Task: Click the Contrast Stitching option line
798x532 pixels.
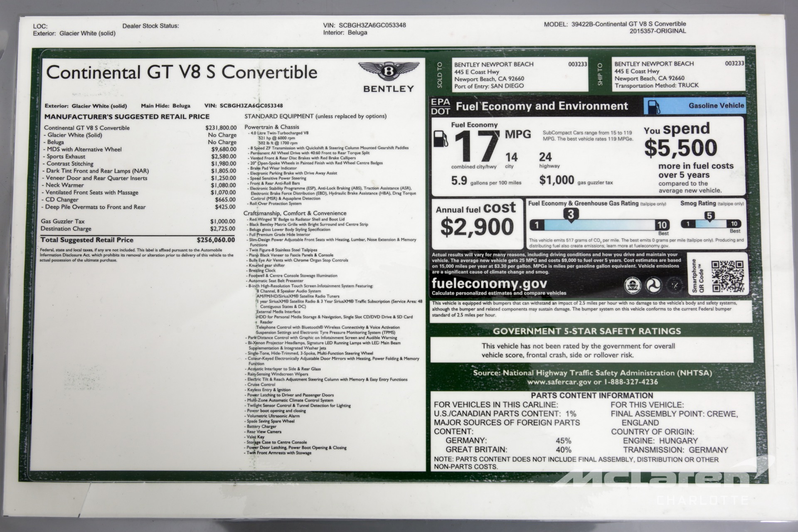Action: point(140,164)
